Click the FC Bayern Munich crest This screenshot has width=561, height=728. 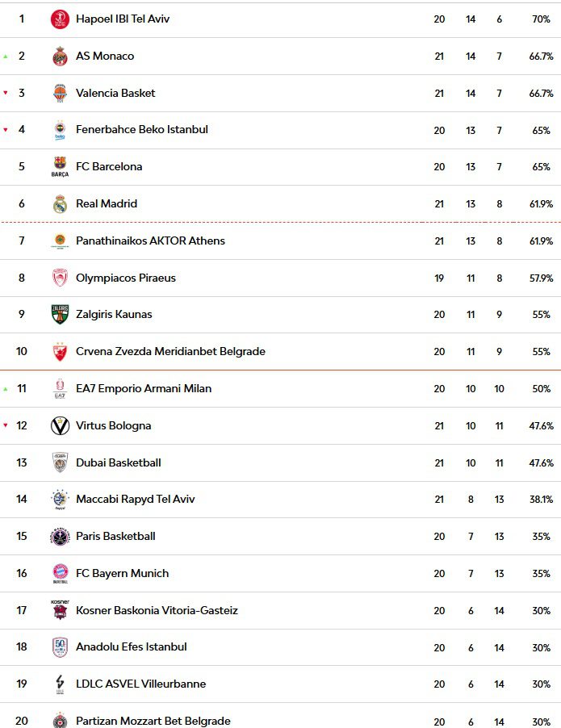(x=60, y=574)
